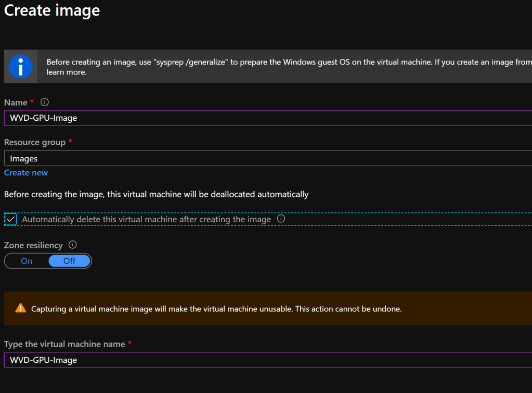Click the info icon beside the Name label
This screenshot has width=532, height=393.
pos(45,102)
